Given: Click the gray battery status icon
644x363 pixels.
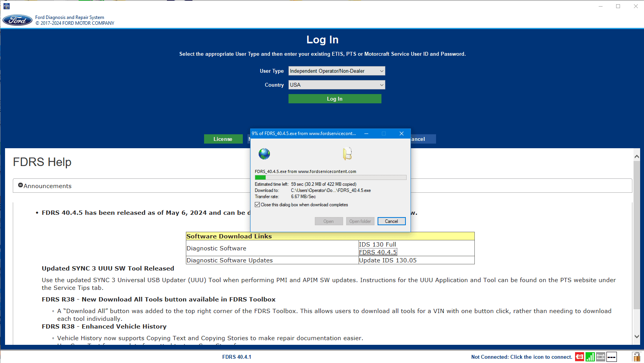Looking at the screenshot, I should (601, 357).
